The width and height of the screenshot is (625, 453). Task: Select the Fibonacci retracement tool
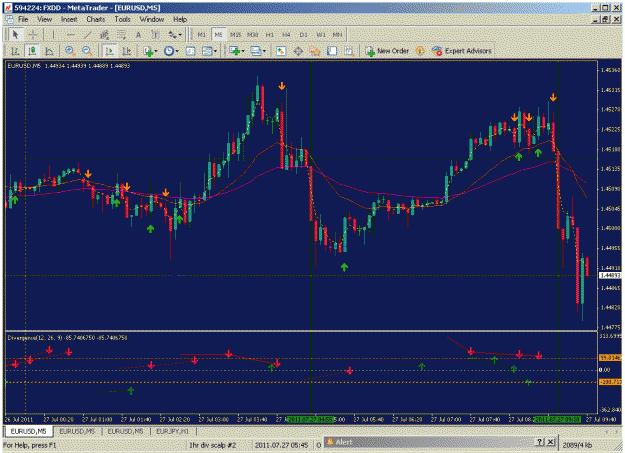[121, 35]
